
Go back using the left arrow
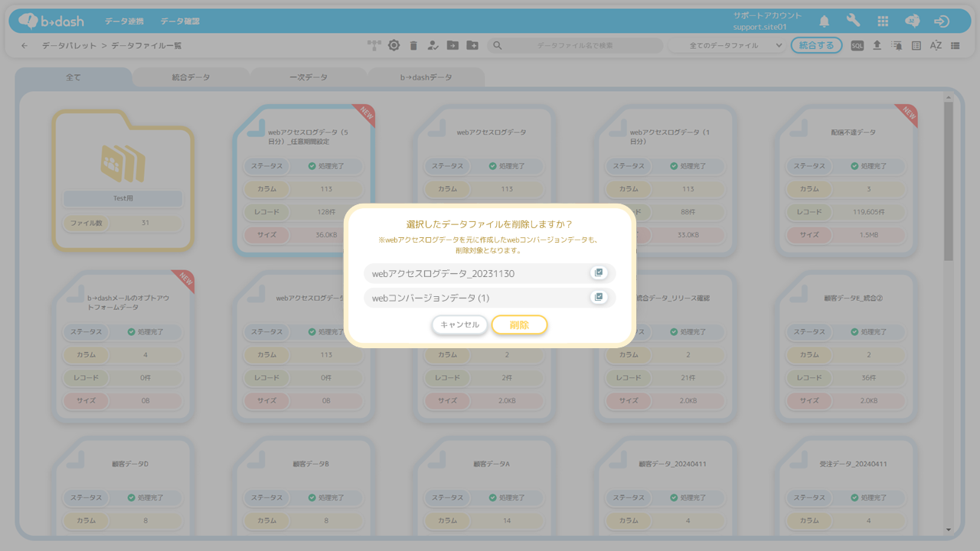coord(24,46)
